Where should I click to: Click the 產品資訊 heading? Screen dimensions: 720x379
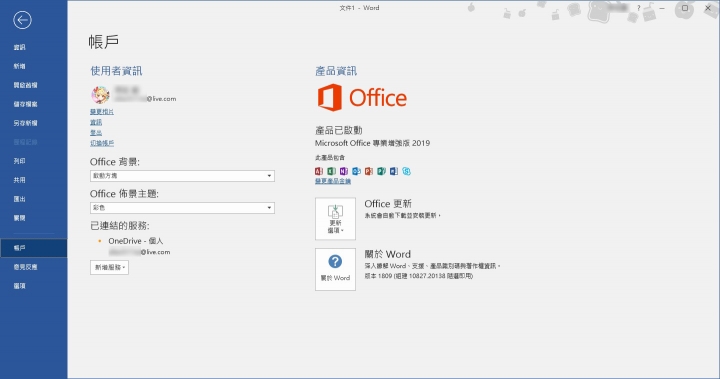coord(336,71)
